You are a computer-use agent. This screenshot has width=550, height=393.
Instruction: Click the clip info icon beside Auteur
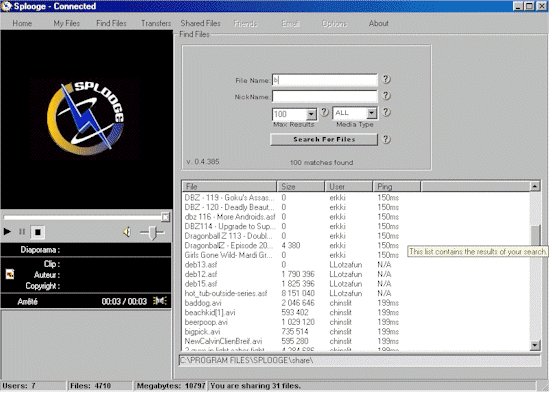click(x=10, y=274)
